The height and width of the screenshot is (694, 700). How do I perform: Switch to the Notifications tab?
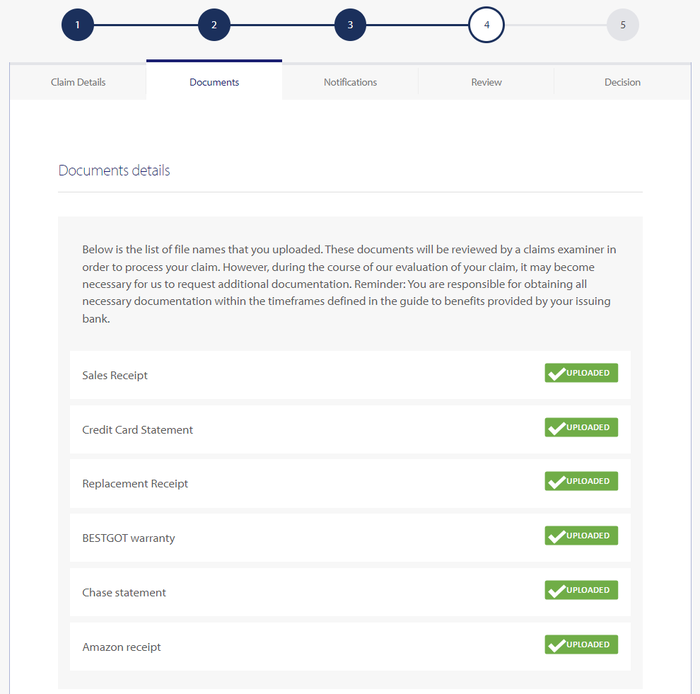coord(350,82)
